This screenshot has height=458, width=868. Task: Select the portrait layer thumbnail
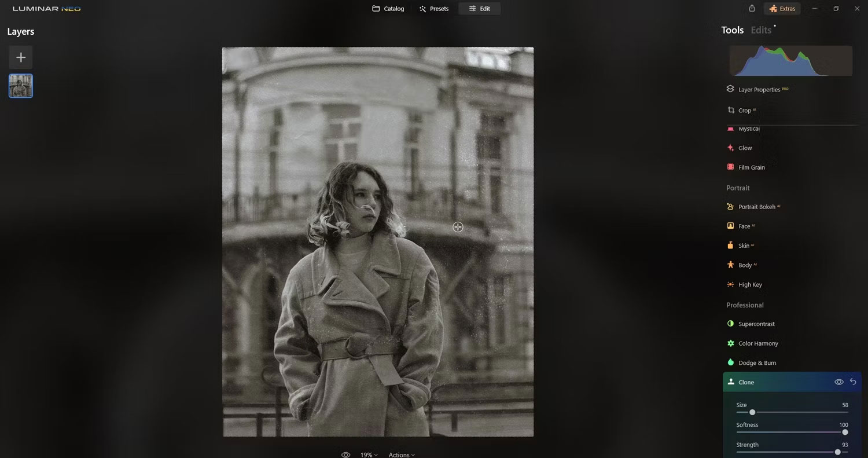[x=21, y=86]
